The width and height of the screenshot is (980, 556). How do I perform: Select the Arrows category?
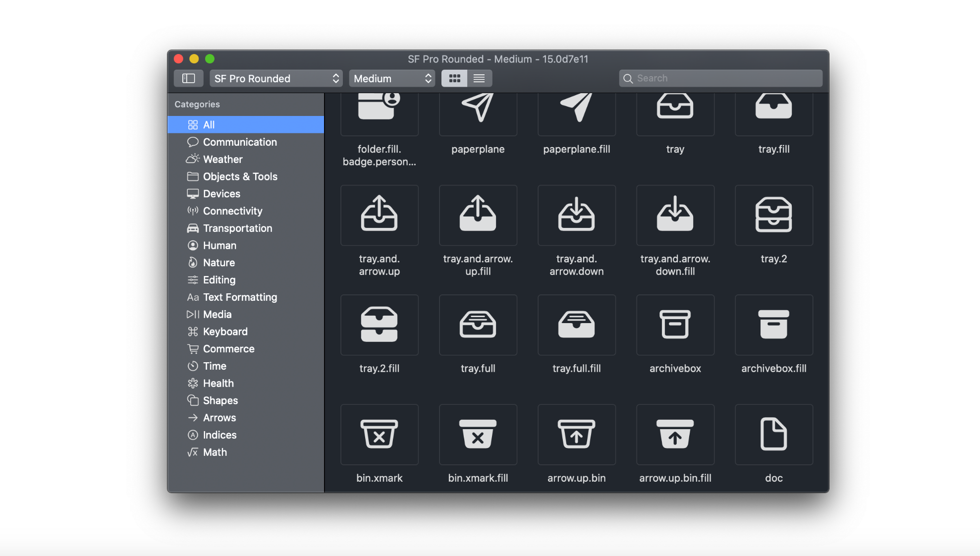click(246, 418)
